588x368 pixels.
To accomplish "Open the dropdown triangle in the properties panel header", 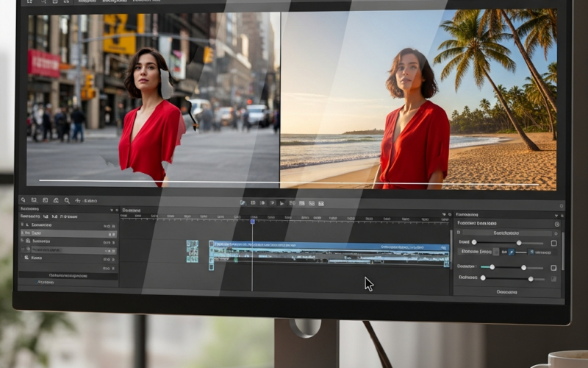I will click(556, 216).
